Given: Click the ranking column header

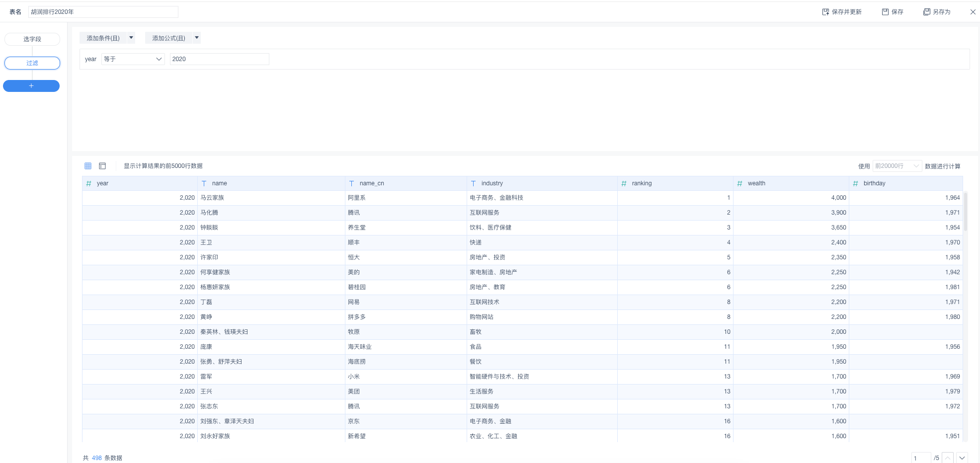Looking at the screenshot, I should point(675,183).
